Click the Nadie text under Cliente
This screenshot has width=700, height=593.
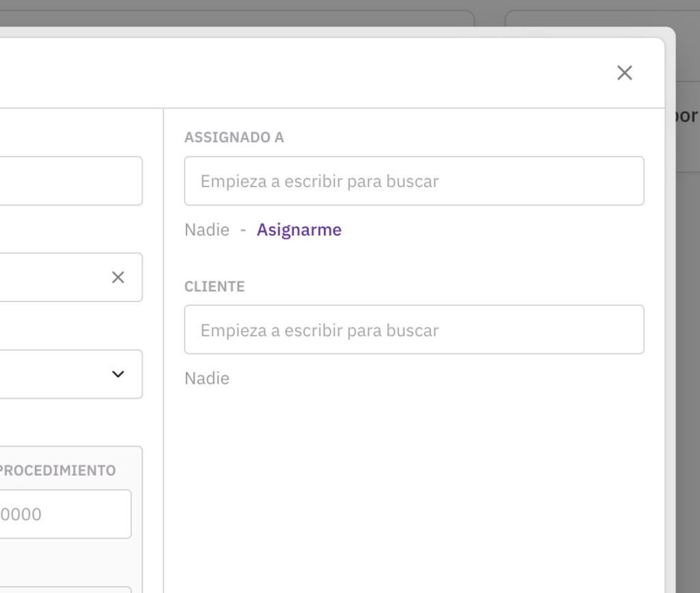[206, 378]
